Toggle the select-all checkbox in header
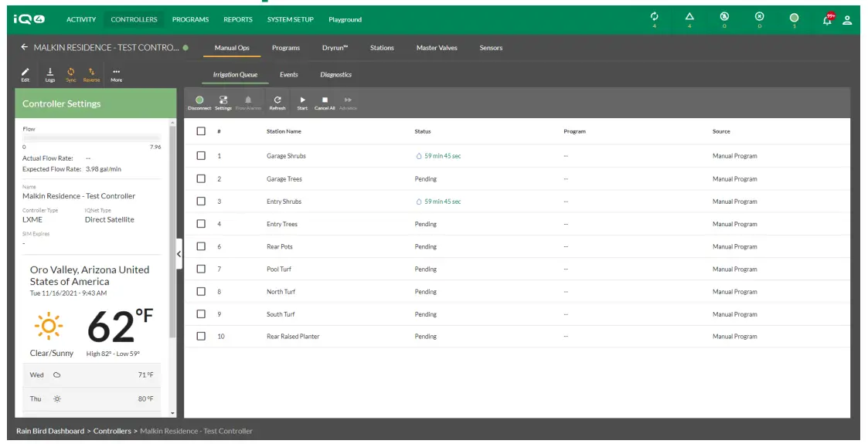The width and height of the screenshot is (868, 444). point(201,131)
